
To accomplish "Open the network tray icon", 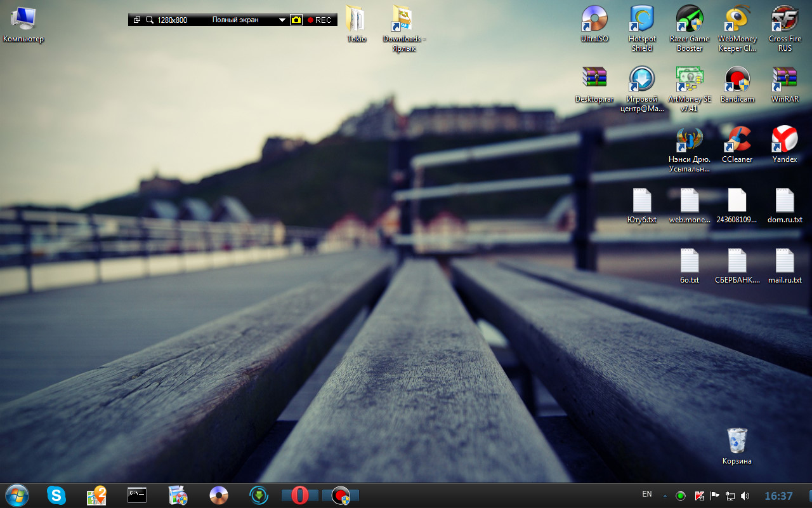I will [730, 496].
